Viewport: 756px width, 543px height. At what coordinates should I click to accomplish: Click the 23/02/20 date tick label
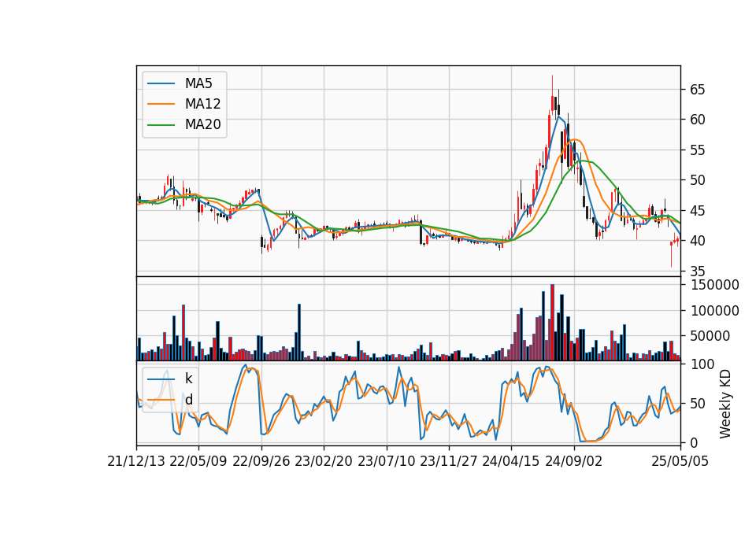tap(324, 462)
